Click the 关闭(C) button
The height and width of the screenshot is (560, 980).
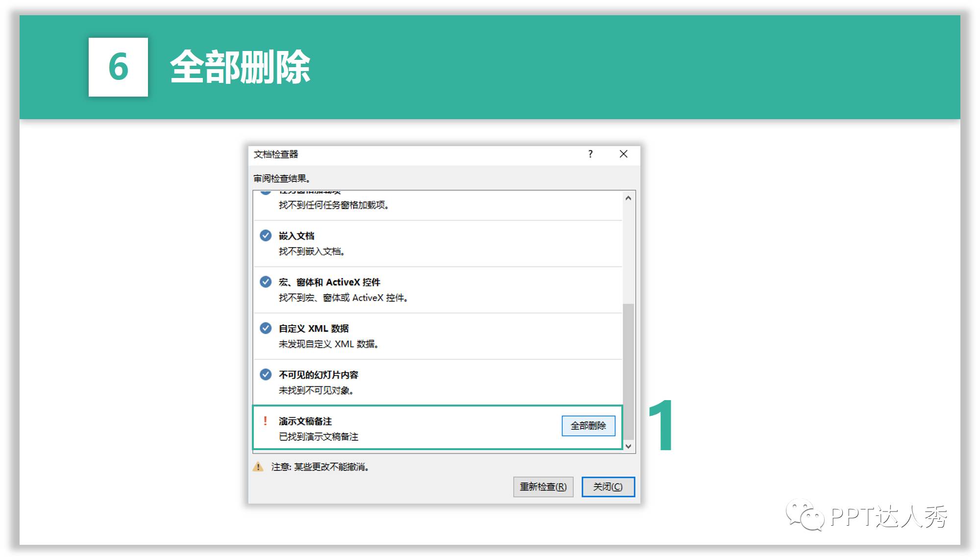click(x=608, y=486)
